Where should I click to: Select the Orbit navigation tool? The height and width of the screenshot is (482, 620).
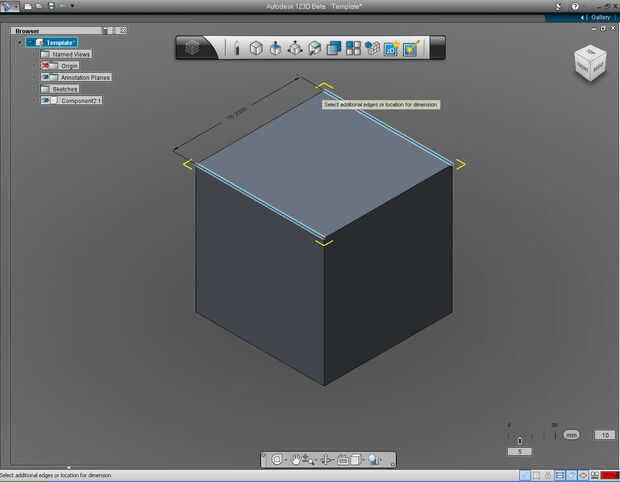click(326, 459)
